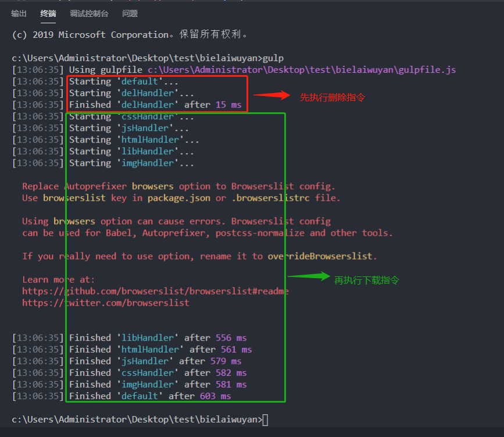Screen dimensions: 504x437
Task: Click the Finished 'jsHandler' after 579 ms line
Action: [127, 361]
